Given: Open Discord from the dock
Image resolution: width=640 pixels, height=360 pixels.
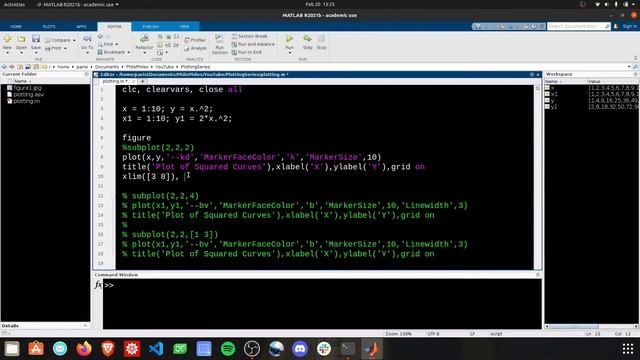Looking at the screenshot, I should 300,349.
